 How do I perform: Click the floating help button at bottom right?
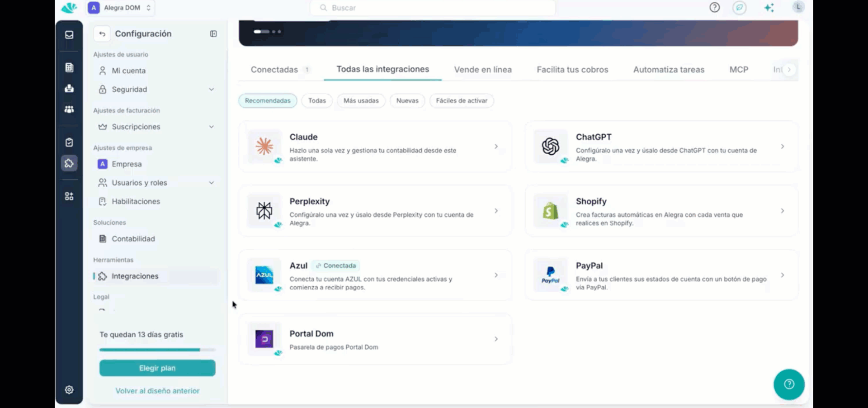pyautogui.click(x=789, y=384)
